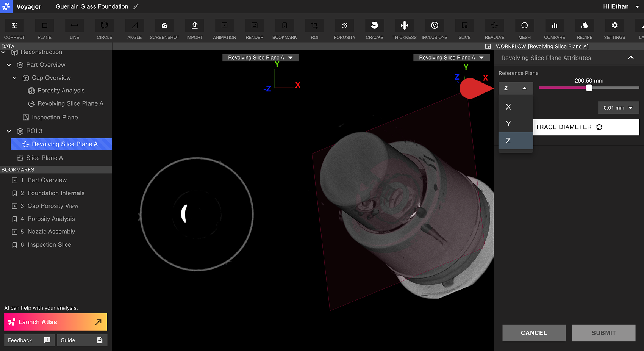Screen dimensions: 644x351
Task: Click the Guerlain Glass Foundation project title
Action: click(x=92, y=6)
